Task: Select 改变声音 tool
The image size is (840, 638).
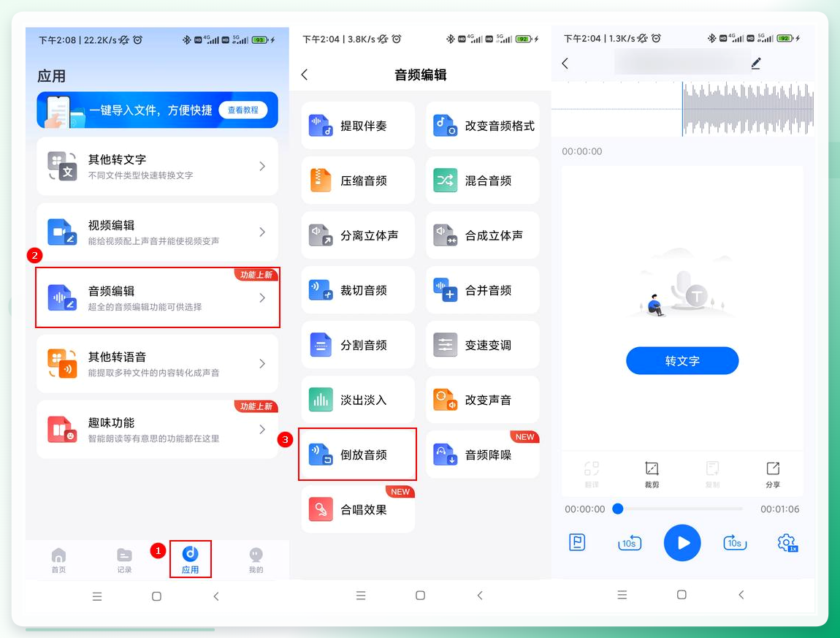Action: pyautogui.click(x=483, y=400)
